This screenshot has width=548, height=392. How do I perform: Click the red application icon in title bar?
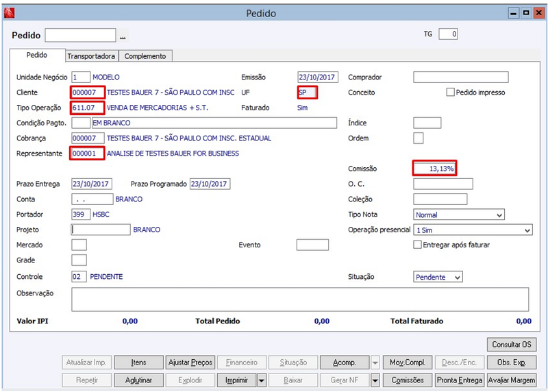9,13
